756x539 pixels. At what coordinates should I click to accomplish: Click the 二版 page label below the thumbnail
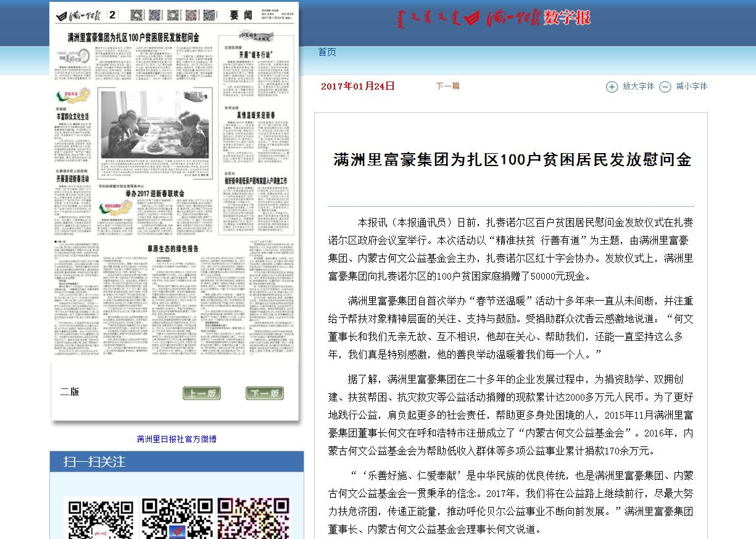pyautogui.click(x=70, y=391)
